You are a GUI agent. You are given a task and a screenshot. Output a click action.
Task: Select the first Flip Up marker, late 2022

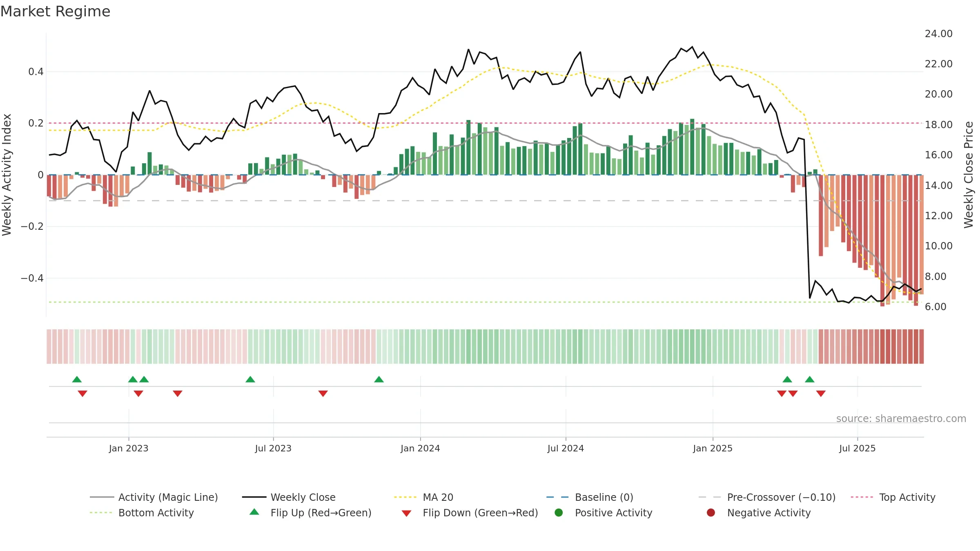click(x=77, y=379)
